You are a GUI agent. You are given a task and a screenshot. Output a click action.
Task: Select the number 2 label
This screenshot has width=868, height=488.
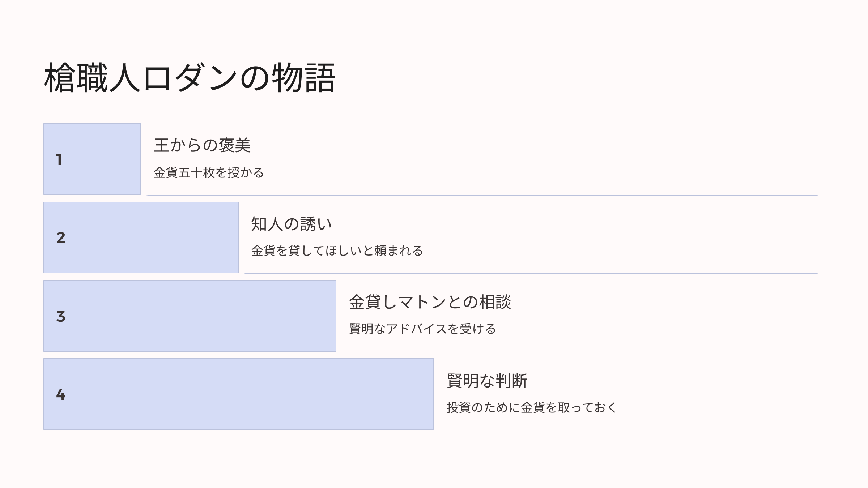(61, 237)
